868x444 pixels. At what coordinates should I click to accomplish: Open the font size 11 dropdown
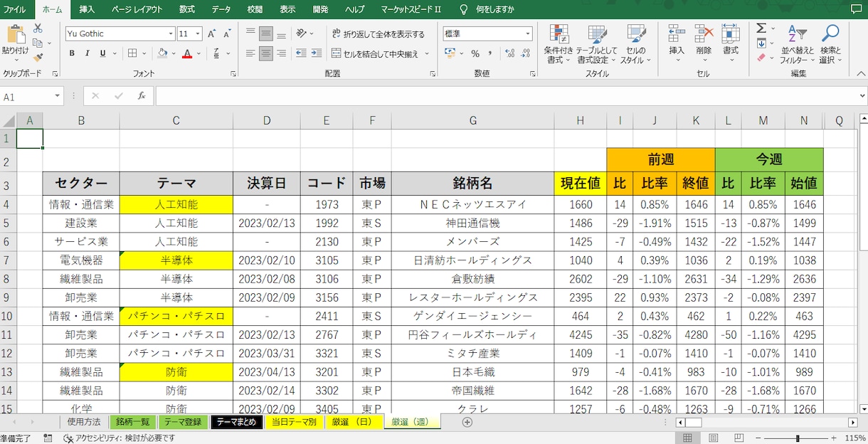[198, 33]
